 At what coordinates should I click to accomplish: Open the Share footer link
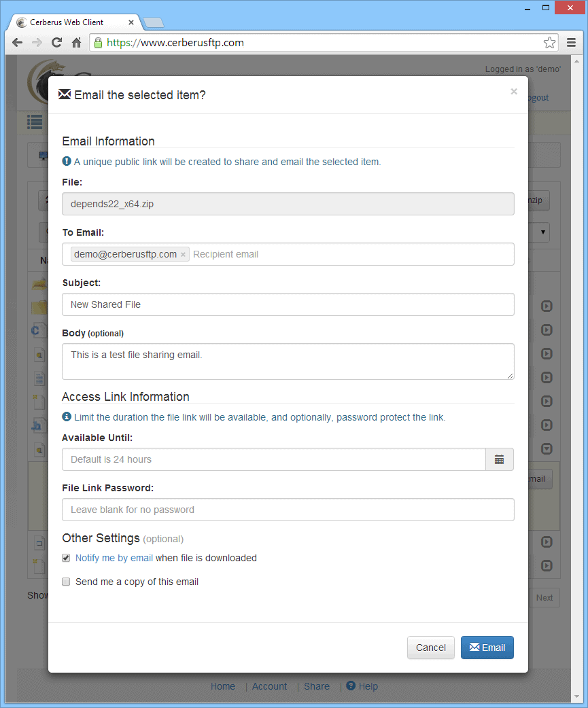(x=316, y=686)
